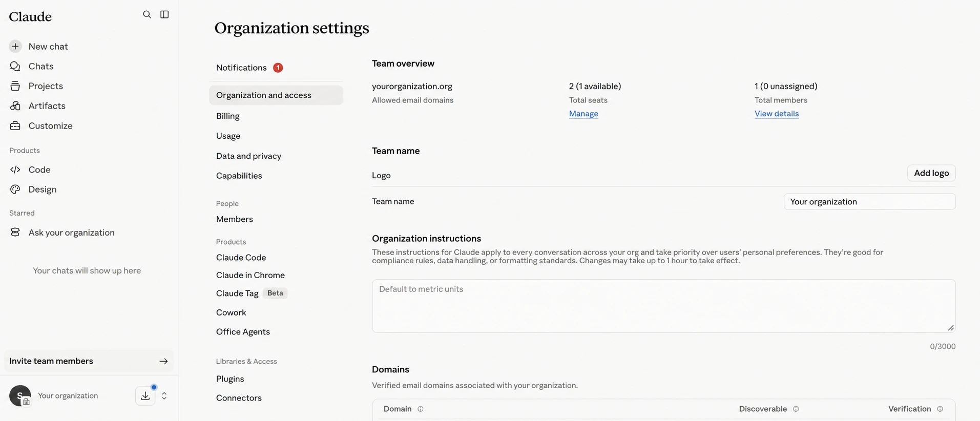Viewport: 980px width, 421px height.
Task: Click the Customize briefcase icon
Action: coord(15,125)
